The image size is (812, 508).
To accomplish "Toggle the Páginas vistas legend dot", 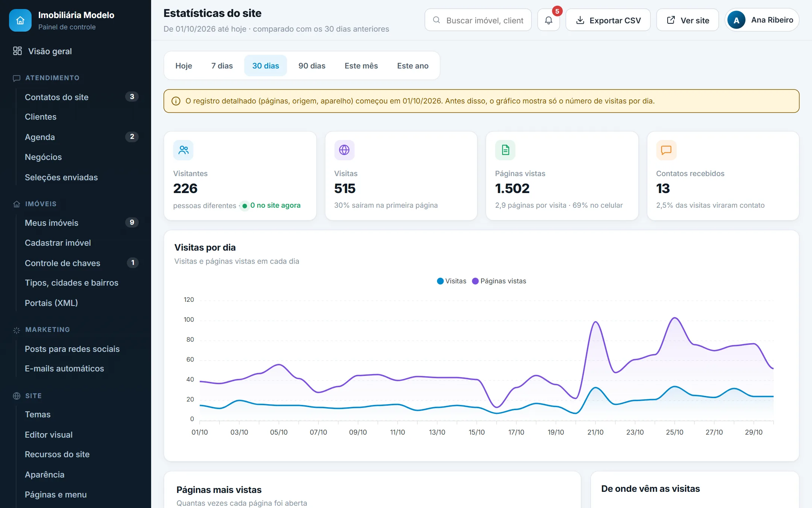I will point(475,281).
